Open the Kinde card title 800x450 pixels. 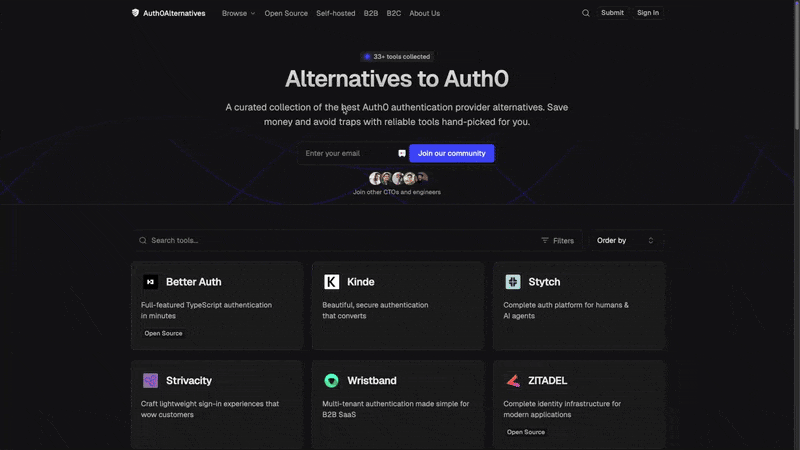361,282
